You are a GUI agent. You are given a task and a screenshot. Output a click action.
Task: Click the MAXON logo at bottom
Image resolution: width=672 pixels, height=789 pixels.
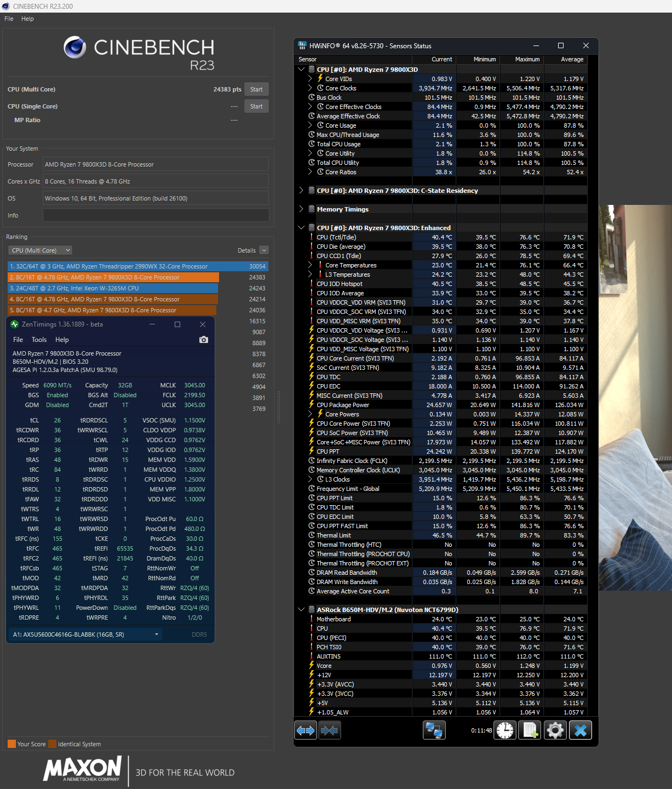pos(83,768)
